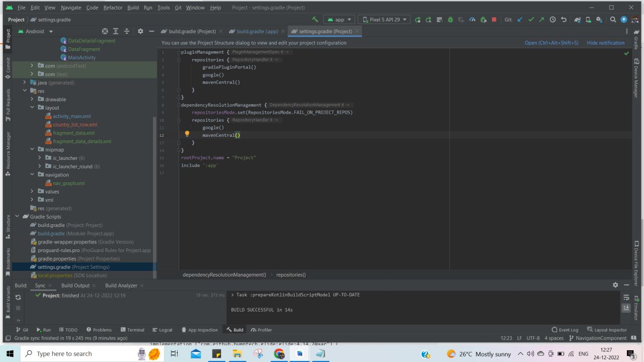Click the Git Rollback undo icon
This screenshot has width=644, height=362.
pyautogui.click(x=563, y=19)
